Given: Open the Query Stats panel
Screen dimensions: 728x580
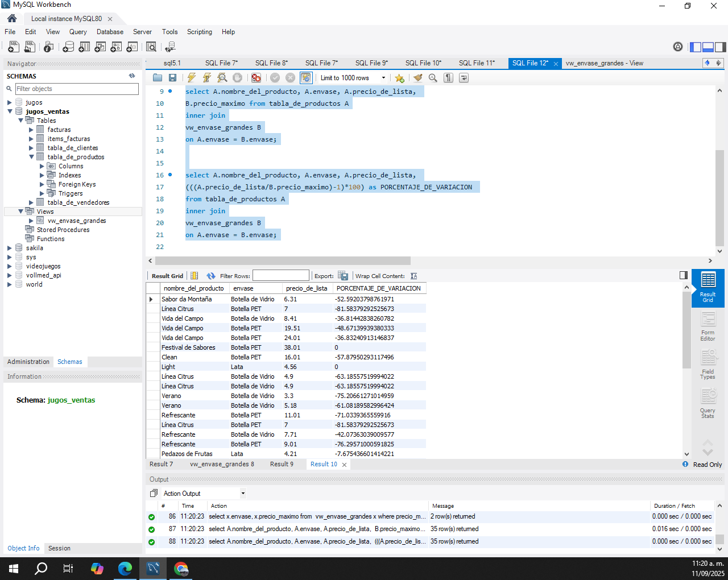Looking at the screenshot, I should pos(708,403).
